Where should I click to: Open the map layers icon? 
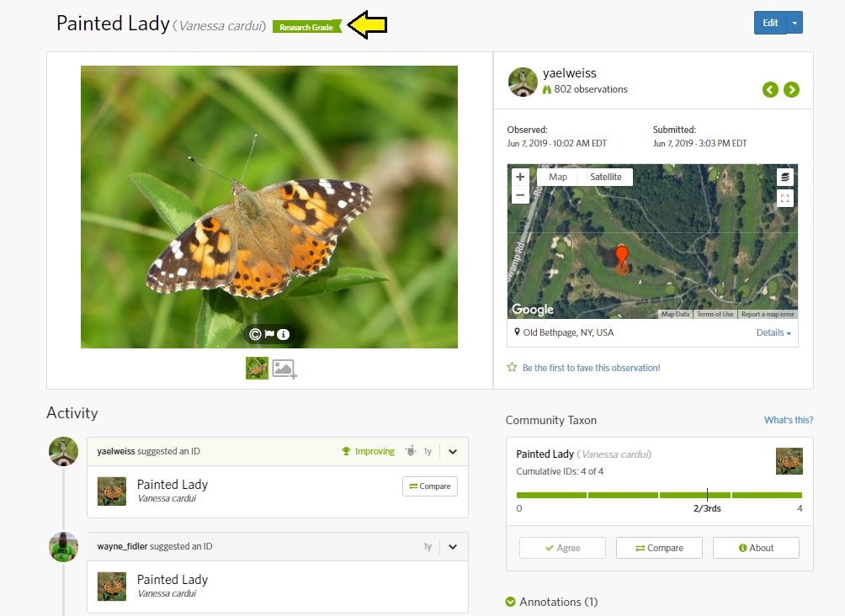784,177
